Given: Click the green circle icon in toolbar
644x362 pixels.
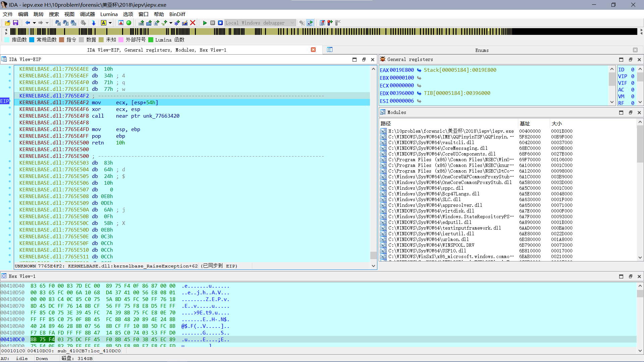Looking at the screenshot, I should click(129, 23).
